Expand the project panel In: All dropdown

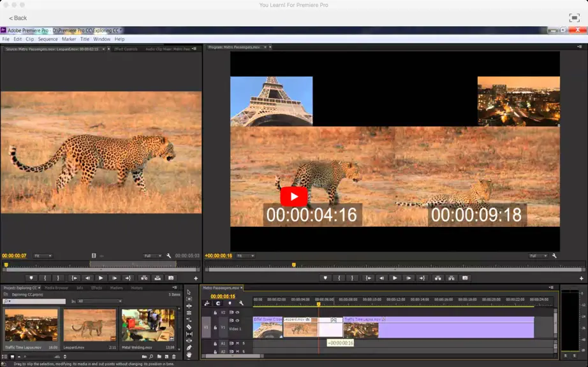click(x=99, y=301)
